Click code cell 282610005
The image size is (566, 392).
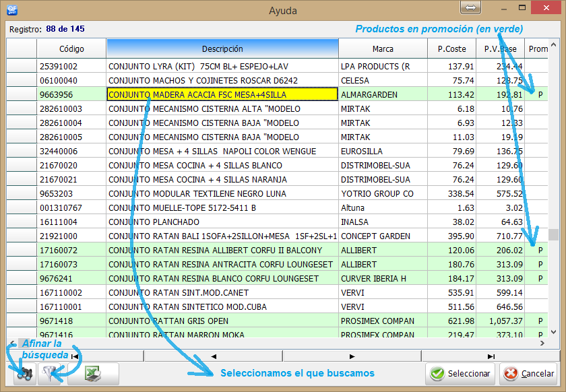[71, 137]
